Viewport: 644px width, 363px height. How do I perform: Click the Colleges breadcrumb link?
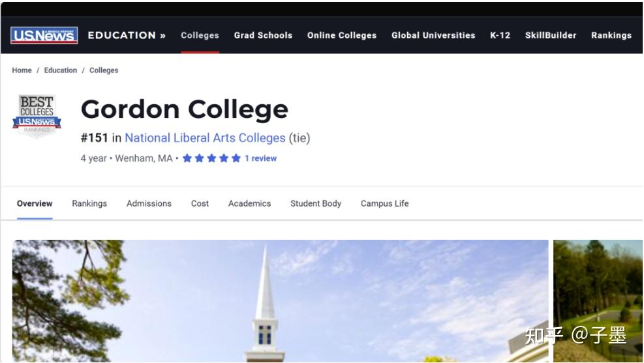tap(104, 70)
